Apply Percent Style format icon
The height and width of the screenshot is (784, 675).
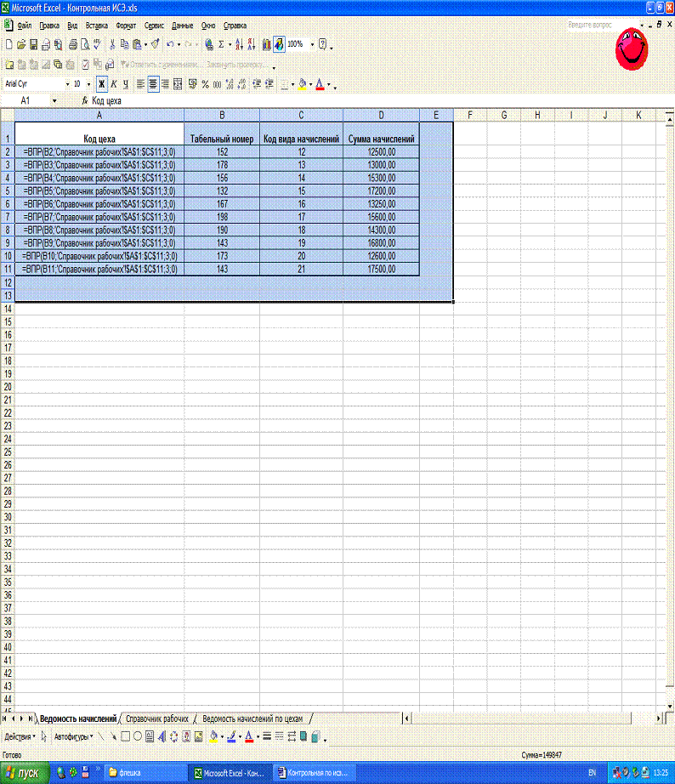[205, 84]
